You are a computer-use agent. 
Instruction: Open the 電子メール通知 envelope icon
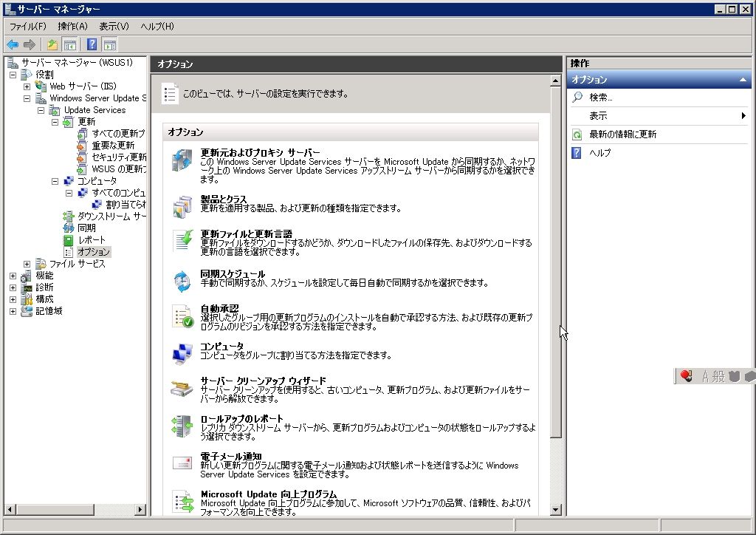click(x=182, y=463)
